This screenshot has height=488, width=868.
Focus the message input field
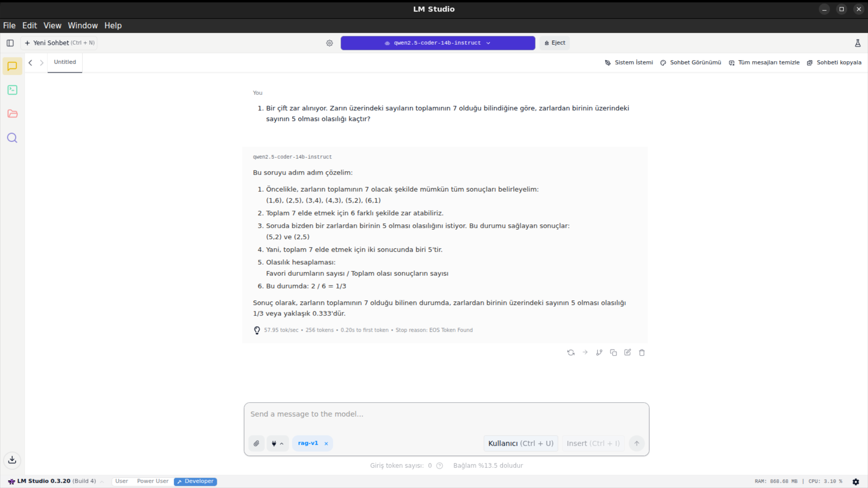[x=446, y=414]
